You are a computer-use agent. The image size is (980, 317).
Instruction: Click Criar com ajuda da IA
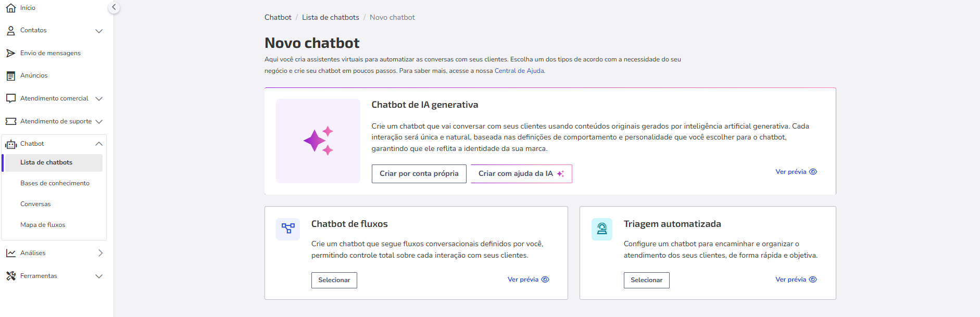521,174
